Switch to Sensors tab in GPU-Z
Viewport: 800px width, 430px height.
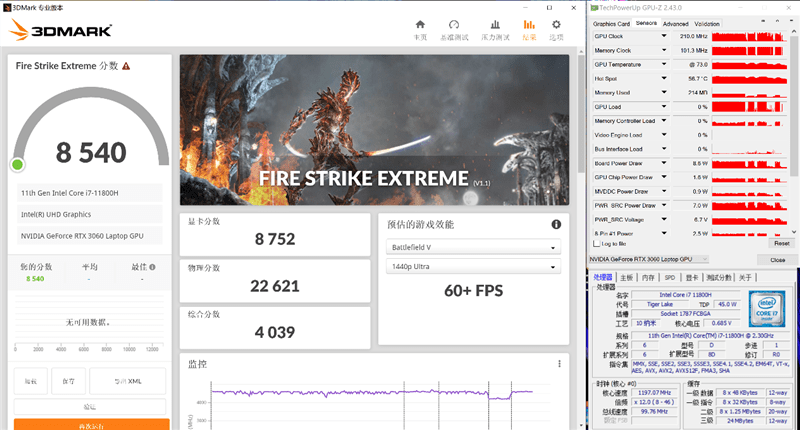(646, 23)
